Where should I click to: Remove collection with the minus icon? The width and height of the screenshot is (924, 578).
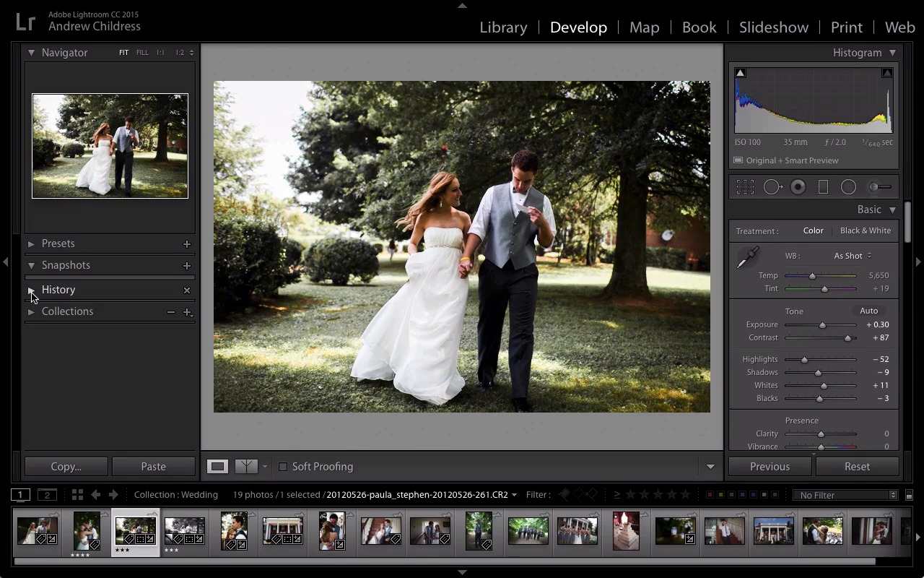pos(170,312)
